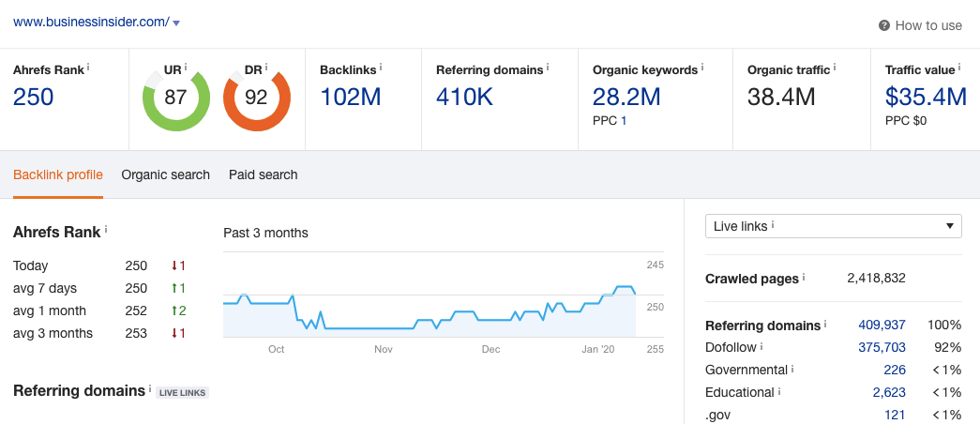Image resolution: width=980 pixels, height=424 pixels.
Task: Click the info icon next to UR
Action: click(187, 67)
